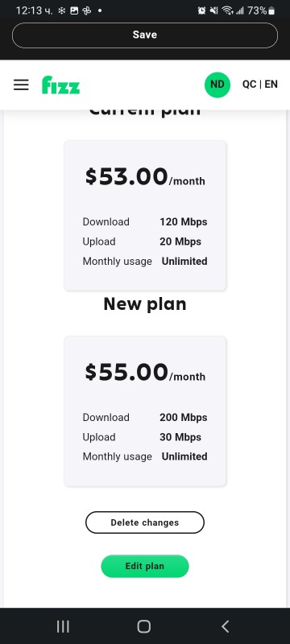Click the Save button

[145, 35]
